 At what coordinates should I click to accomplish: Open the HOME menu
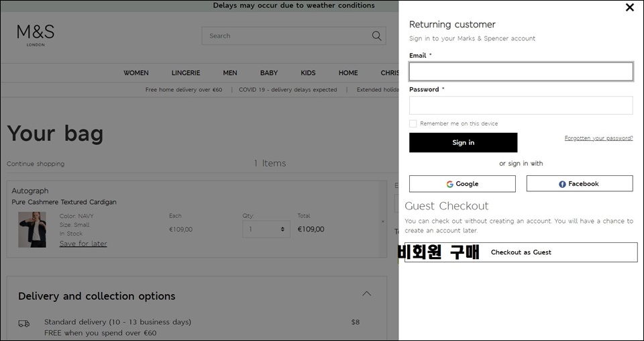[x=348, y=72]
